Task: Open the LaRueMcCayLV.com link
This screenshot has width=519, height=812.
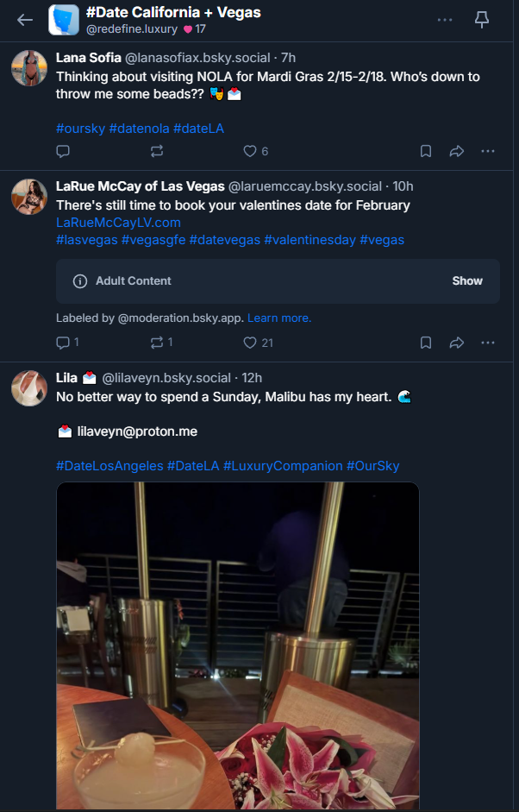Action: point(108,222)
